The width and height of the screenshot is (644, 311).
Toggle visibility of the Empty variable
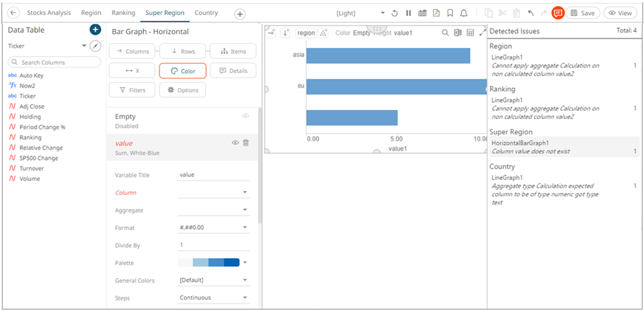click(246, 116)
